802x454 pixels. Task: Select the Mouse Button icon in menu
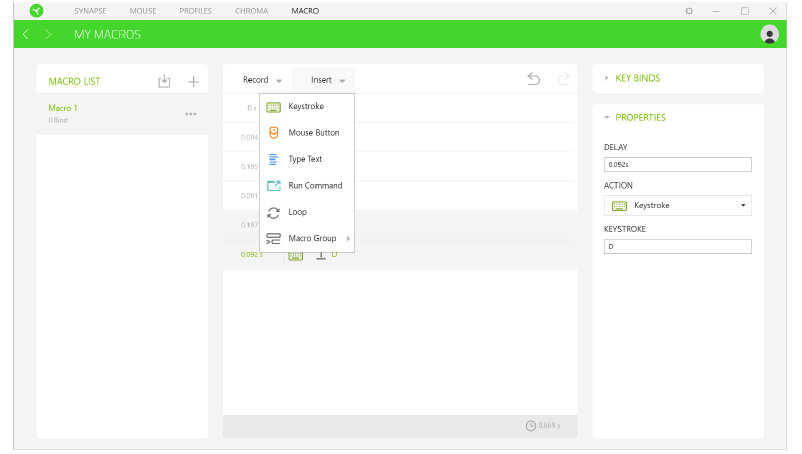(274, 133)
